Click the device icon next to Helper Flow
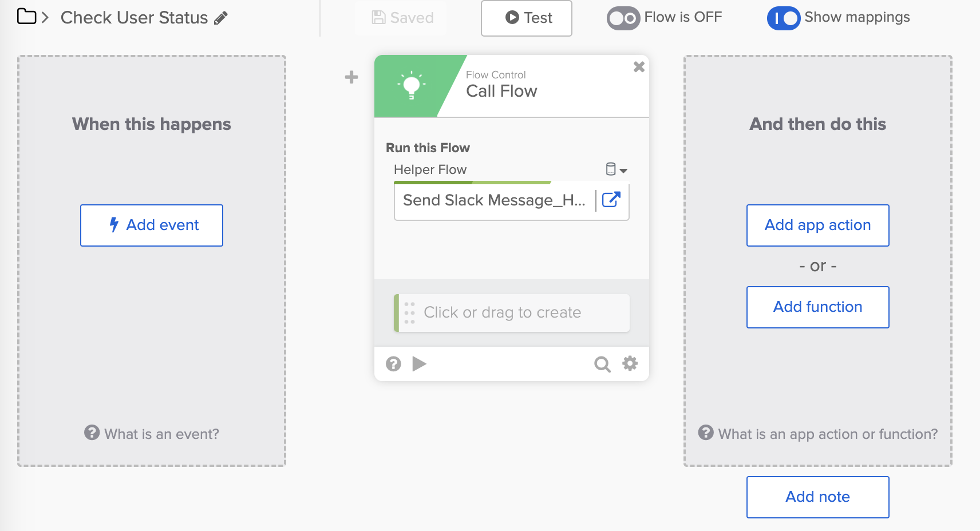 611,169
